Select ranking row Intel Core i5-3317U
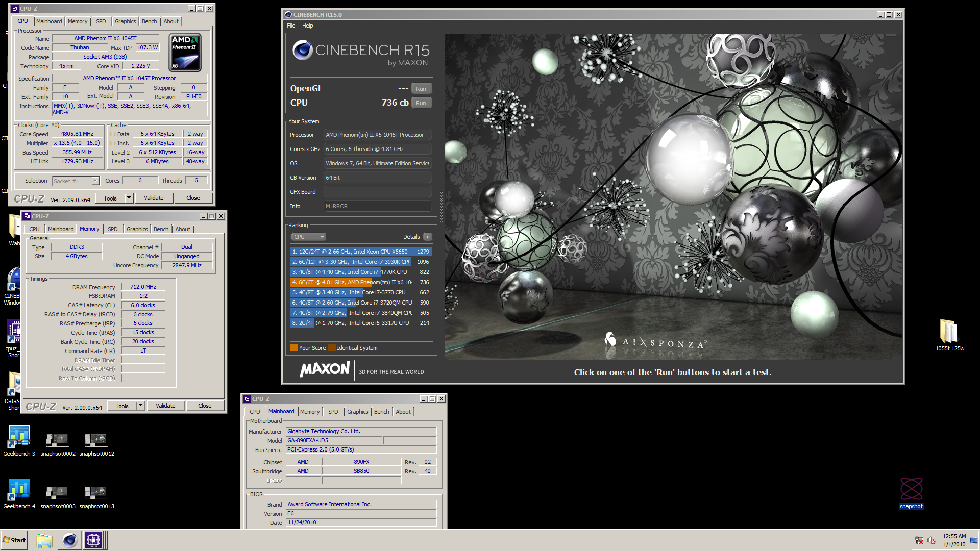980x551 pixels. point(361,323)
